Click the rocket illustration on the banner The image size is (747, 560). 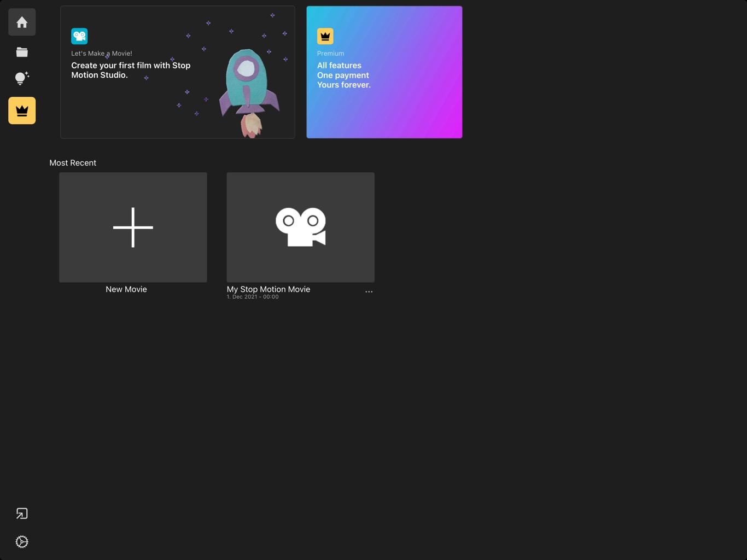pos(249,93)
